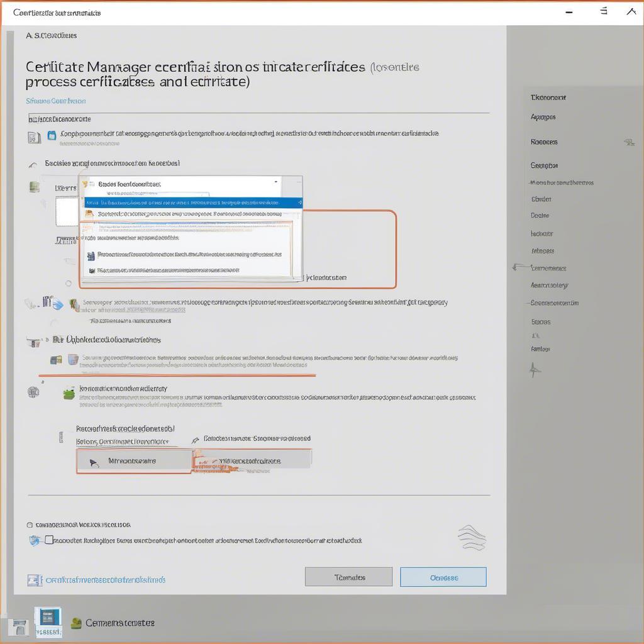Viewport: 644px width, 644px height.
Task: Click the small icon at the 'Roooees' row's far end
Action: (629, 143)
